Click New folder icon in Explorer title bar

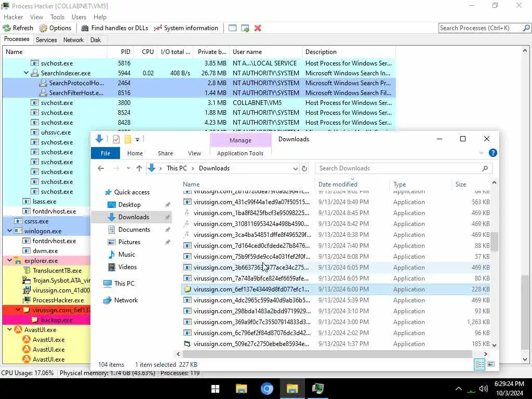pyautogui.click(x=128, y=139)
